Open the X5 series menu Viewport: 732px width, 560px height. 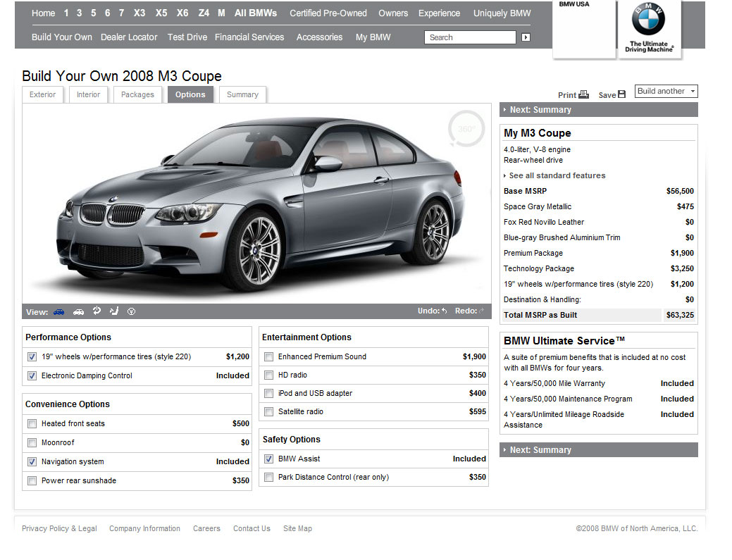click(x=161, y=13)
